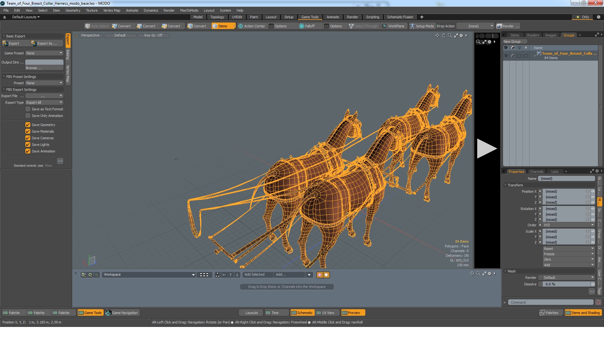Click the viewport pan/move icon
Screen dimensions: 604x364
click(437, 36)
